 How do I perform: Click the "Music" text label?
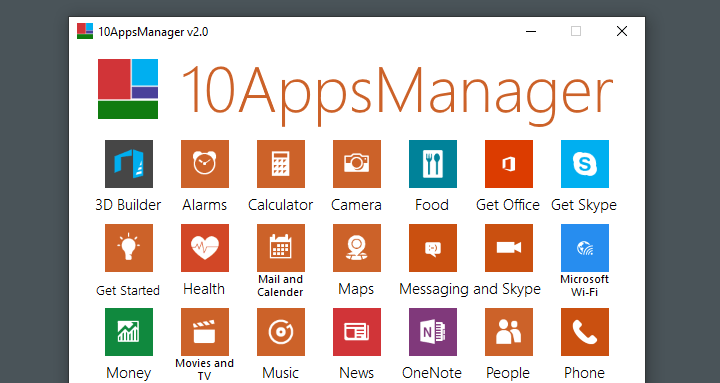[280, 373]
